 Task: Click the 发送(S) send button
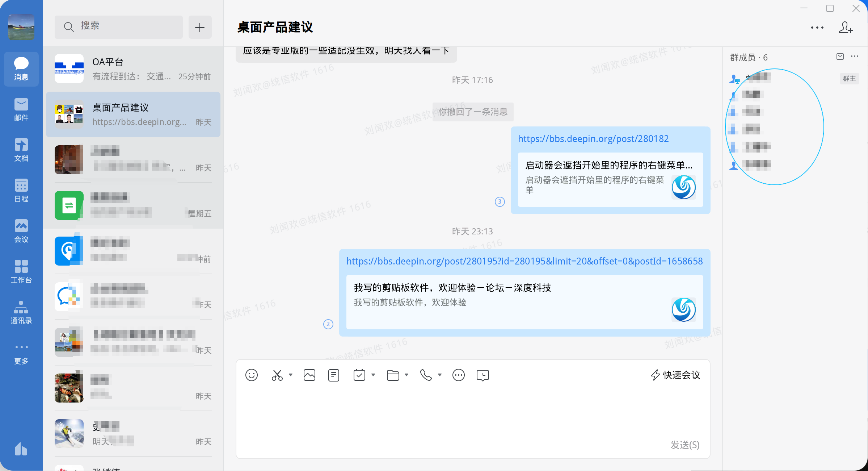(685, 445)
